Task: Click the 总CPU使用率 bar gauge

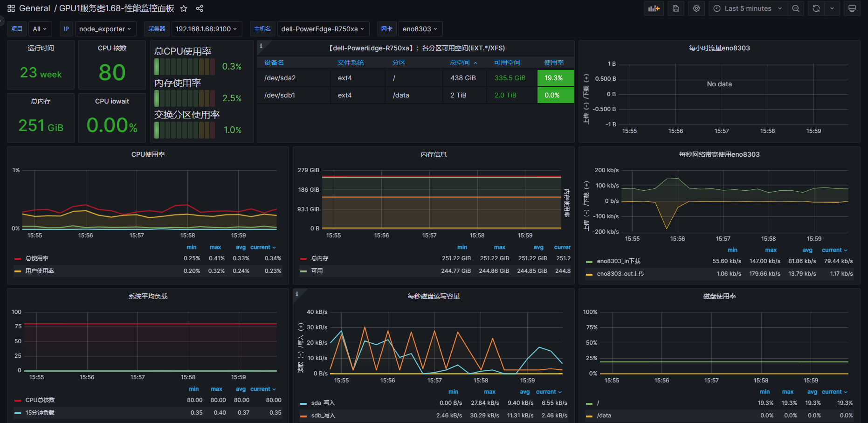Action: pyautogui.click(x=184, y=67)
